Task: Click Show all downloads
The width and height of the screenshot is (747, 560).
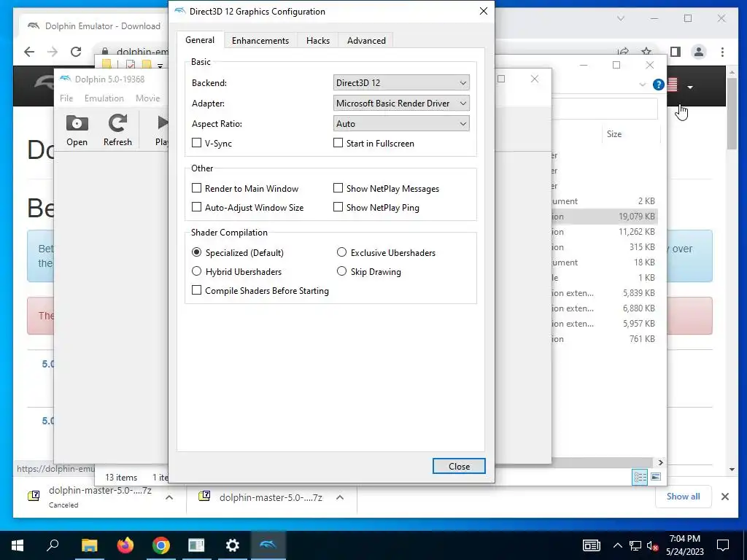Action: (x=683, y=497)
